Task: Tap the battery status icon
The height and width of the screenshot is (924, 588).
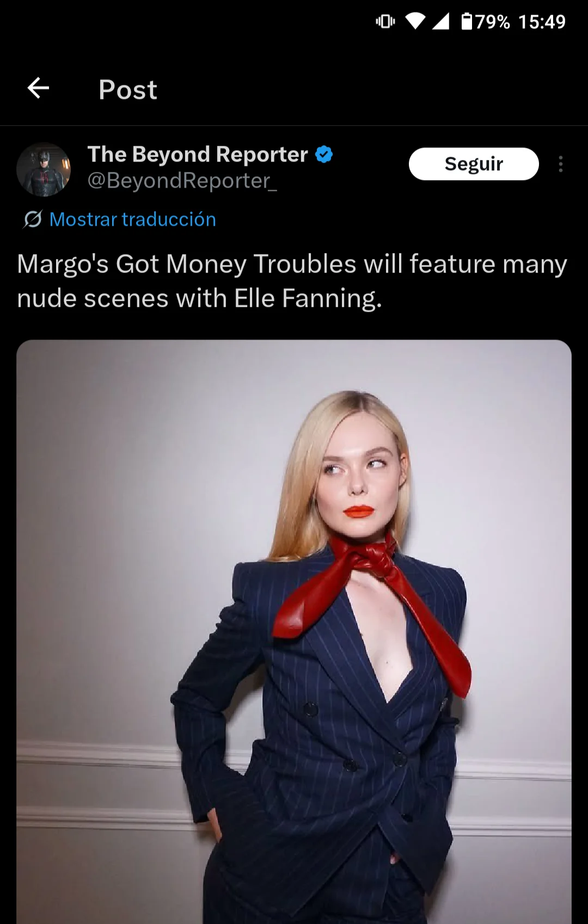Action: pyautogui.click(x=467, y=21)
